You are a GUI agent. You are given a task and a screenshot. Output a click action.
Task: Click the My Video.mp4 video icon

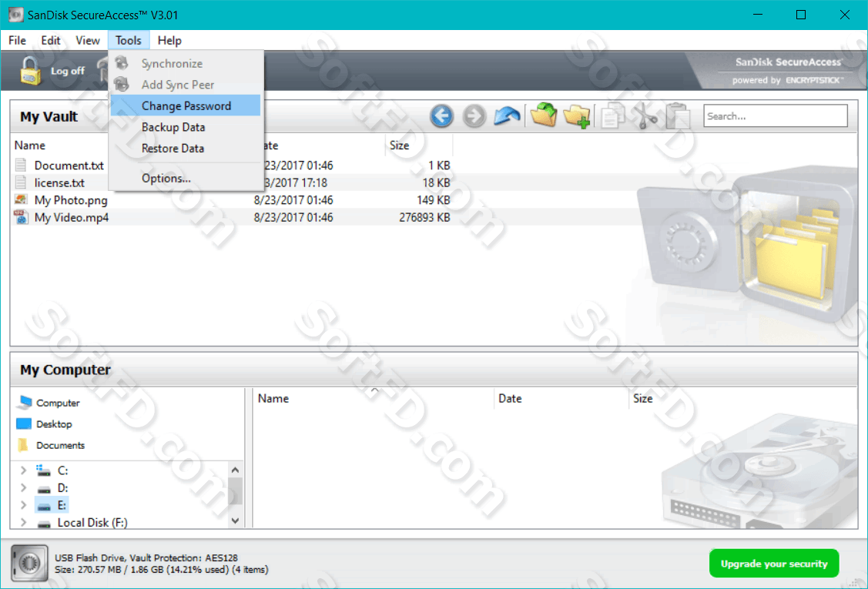21,217
